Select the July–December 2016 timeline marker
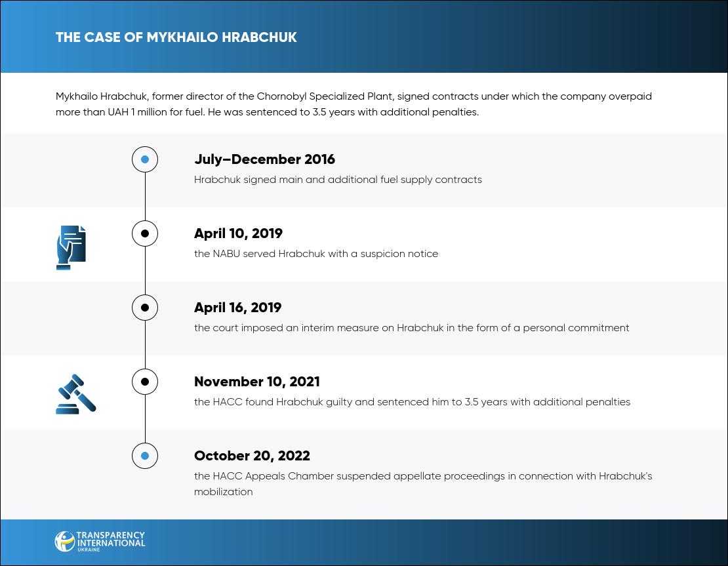The image size is (728, 566). (x=145, y=159)
